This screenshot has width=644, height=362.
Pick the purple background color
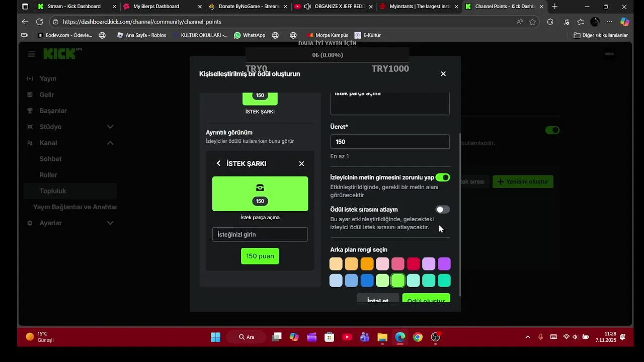coord(444,264)
